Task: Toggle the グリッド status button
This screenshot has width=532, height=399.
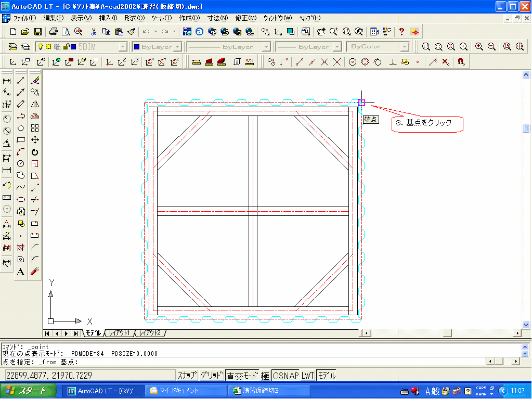Action: coord(211,376)
